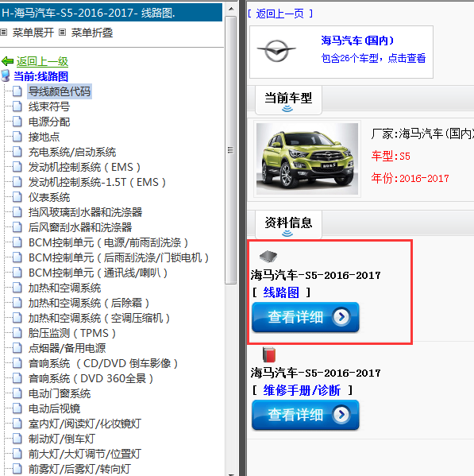Click the 维修手册/诊断 link
The height and width of the screenshot is (476, 474).
tap(302, 390)
